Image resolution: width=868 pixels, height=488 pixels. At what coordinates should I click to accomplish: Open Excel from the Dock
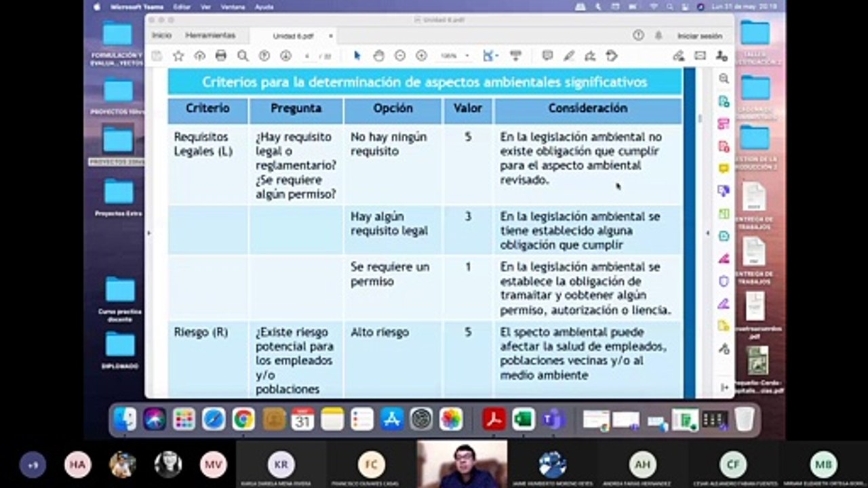tap(523, 420)
